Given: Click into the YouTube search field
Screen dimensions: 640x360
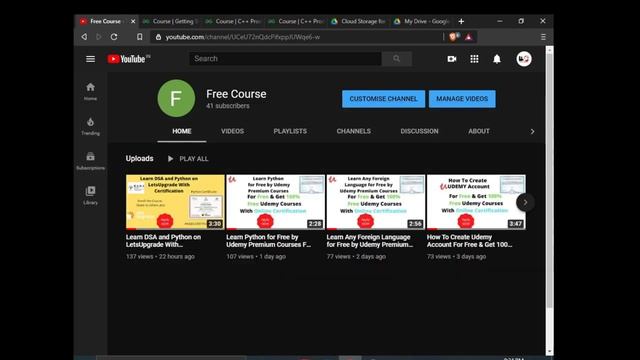Looking at the screenshot, I should 285,59.
